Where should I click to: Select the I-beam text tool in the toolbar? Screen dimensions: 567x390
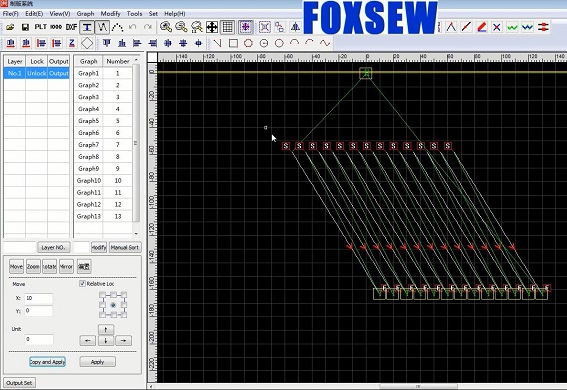[87, 27]
